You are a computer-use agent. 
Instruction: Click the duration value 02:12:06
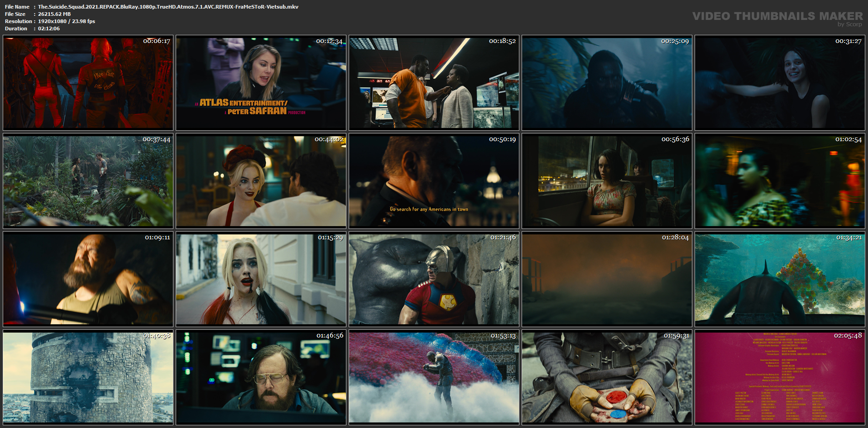click(49, 29)
